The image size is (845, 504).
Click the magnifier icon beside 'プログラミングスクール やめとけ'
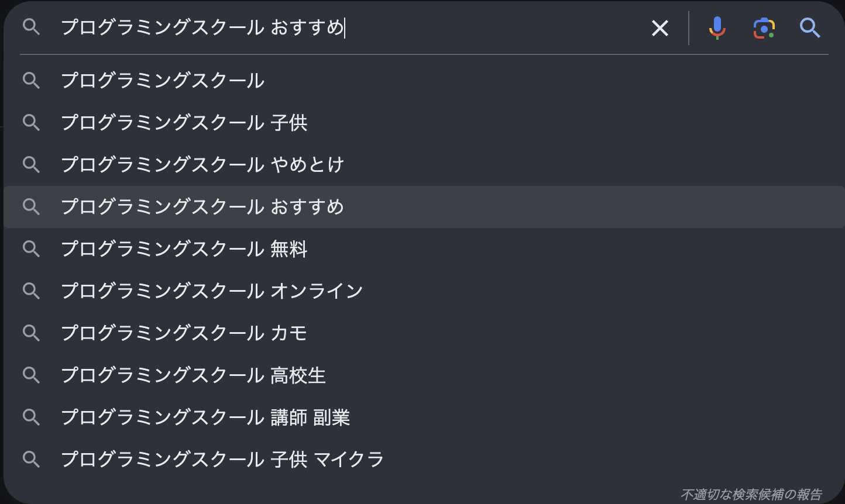[32, 164]
